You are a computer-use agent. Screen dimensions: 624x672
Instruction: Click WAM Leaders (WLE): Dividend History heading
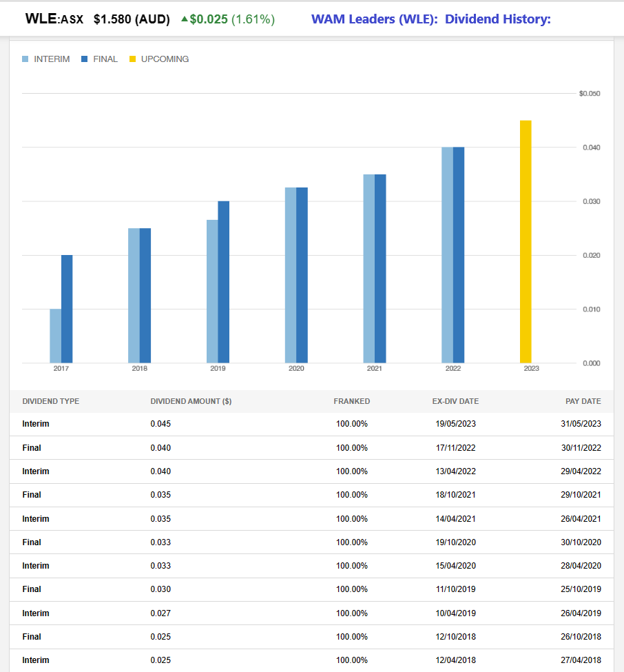pos(431,19)
